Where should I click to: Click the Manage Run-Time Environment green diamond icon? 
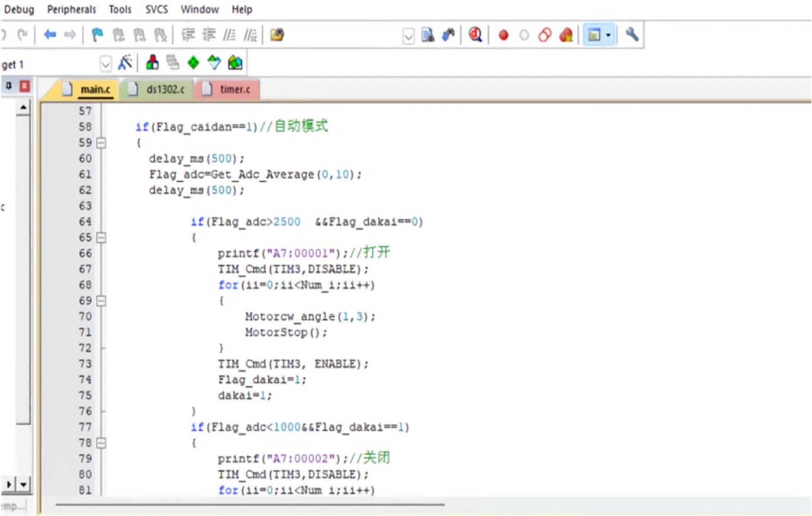[193, 63]
